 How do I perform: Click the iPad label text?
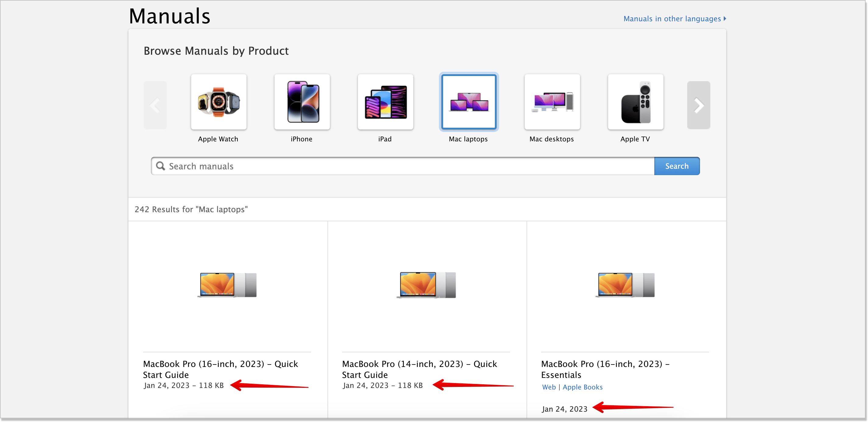385,139
